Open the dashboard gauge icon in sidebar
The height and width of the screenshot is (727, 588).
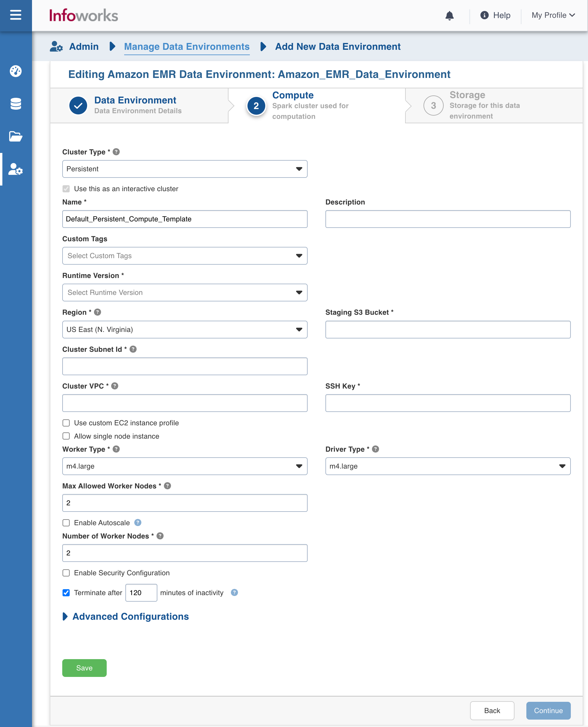[x=16, y=71]
